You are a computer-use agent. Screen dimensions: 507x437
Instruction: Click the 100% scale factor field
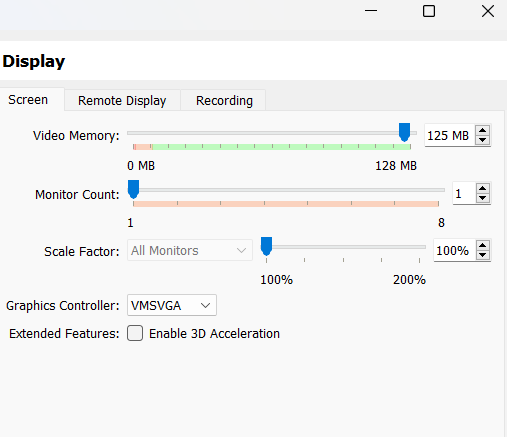[x=455, y=250]
